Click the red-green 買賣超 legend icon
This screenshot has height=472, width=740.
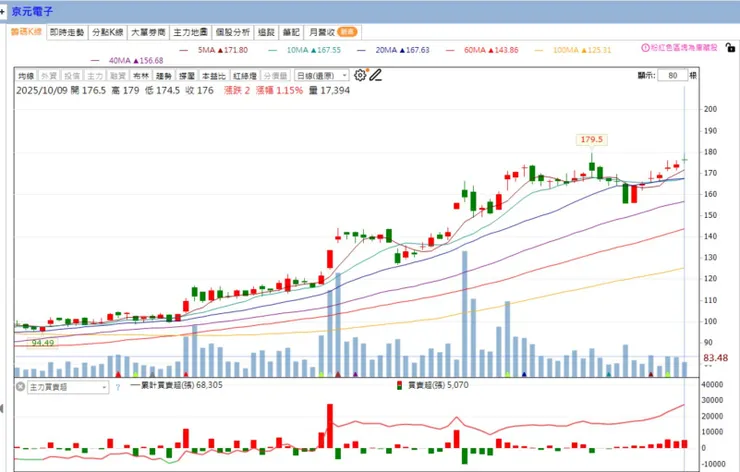click(399, 385)
